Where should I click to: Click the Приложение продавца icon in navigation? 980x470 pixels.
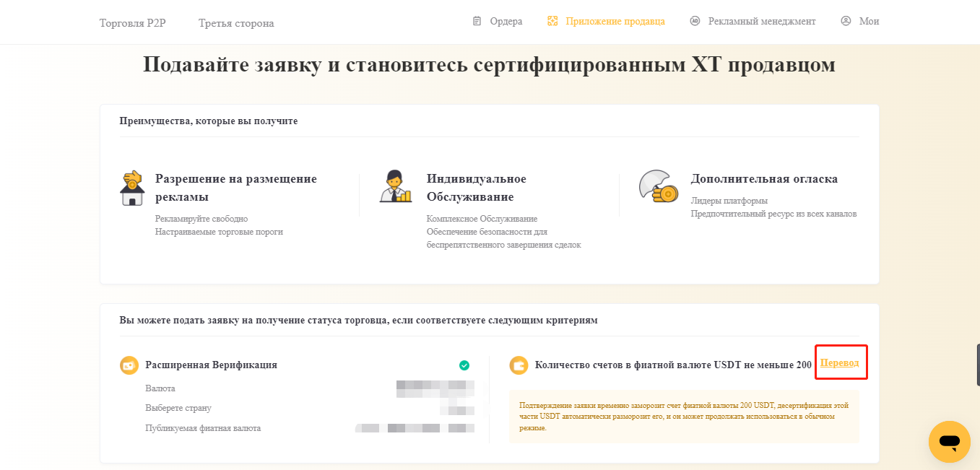552,22
